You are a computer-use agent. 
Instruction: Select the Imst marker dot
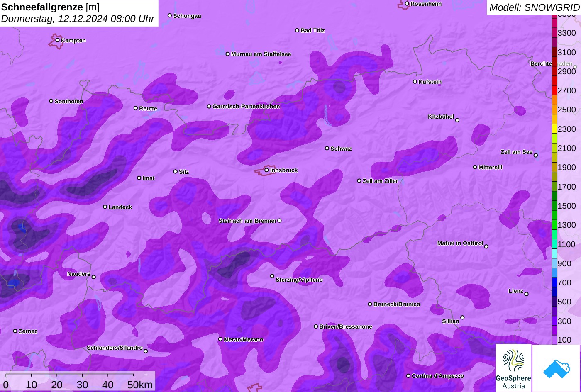(139, 178)
